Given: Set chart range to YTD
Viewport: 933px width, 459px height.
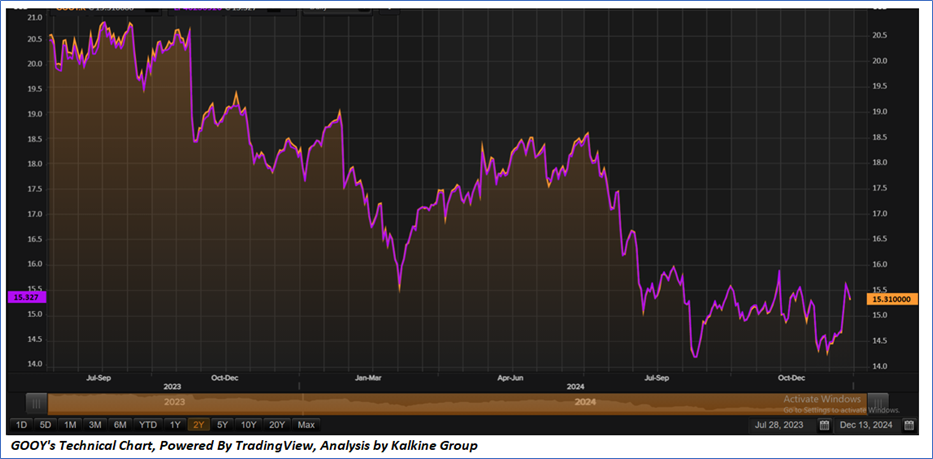Looking at the screenshot, I should pos(148,425).
